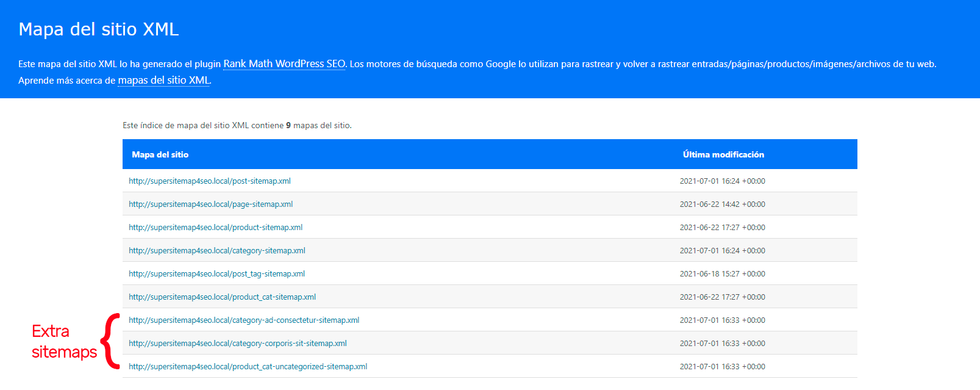Open the category-ad-consectetur-sitemap.xml link
The width and height of the screenshot is (980, 390).
(x=244, y=320)
